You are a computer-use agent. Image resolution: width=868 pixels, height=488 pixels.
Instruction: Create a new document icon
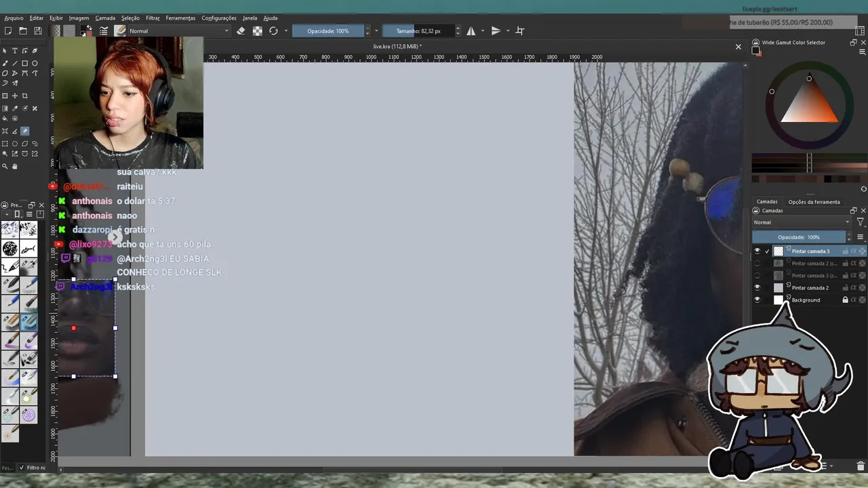(x=8, y=30)
